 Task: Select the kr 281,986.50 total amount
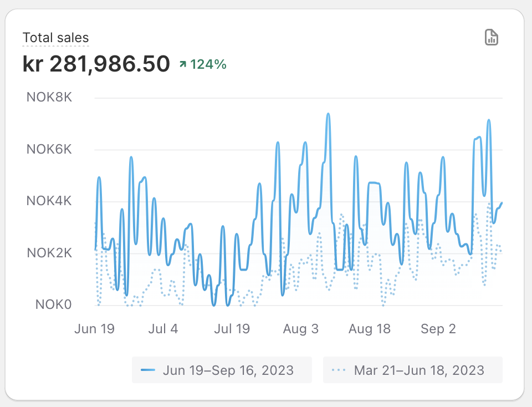[x=96, y=64]
